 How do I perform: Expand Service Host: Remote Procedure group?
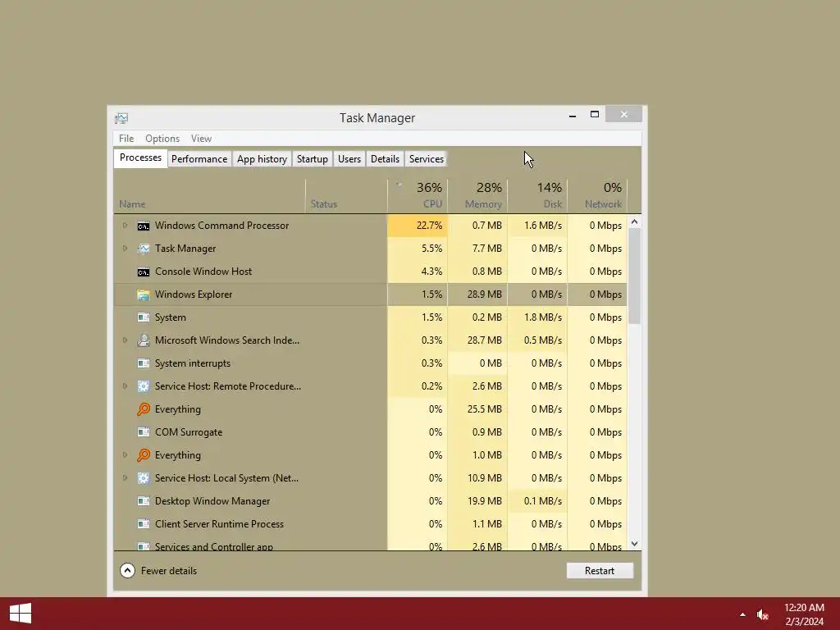coord(125,386)
